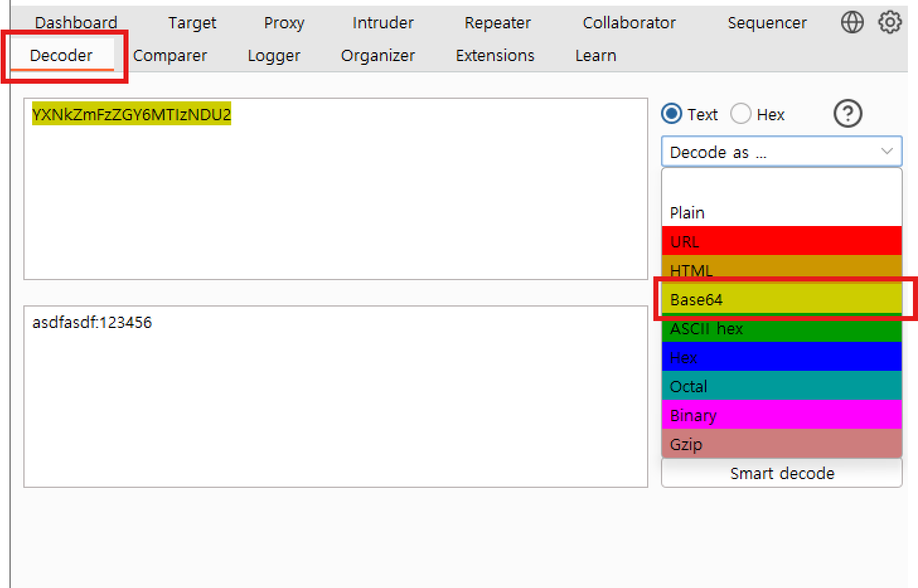Open the gear Settings icon

890,23
